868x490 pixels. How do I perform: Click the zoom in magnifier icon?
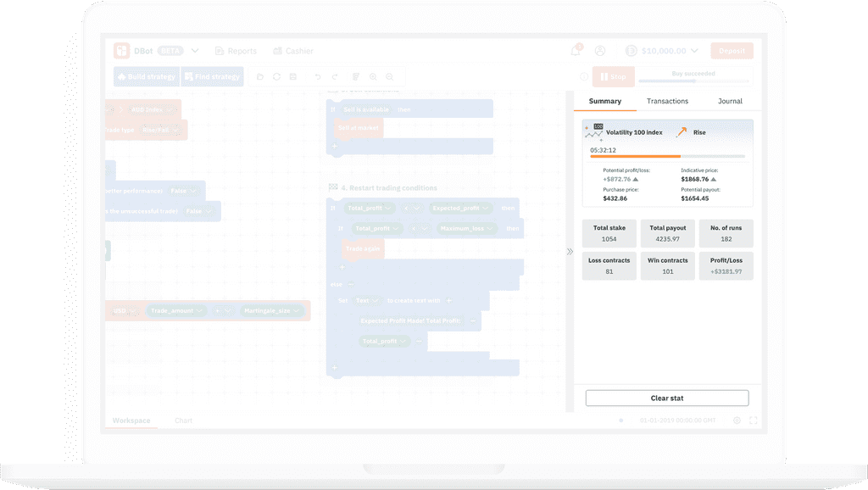373,77
